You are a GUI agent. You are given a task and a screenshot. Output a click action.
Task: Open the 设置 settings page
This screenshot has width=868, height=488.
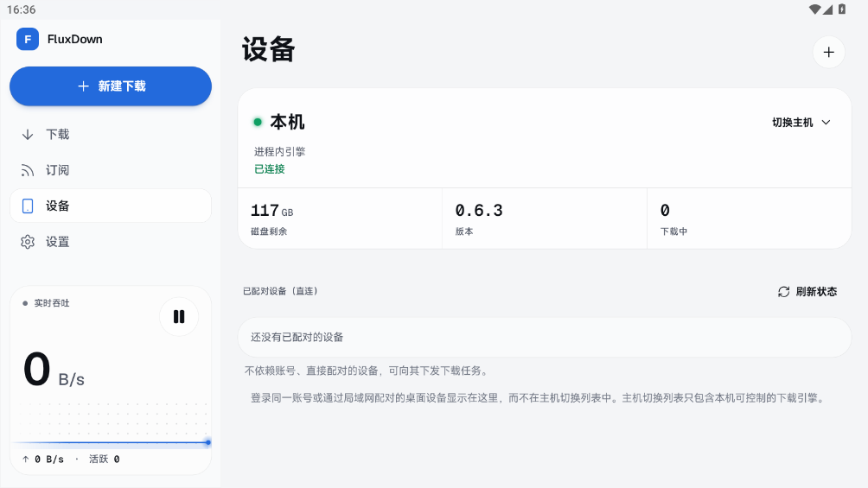coord(111,242)
